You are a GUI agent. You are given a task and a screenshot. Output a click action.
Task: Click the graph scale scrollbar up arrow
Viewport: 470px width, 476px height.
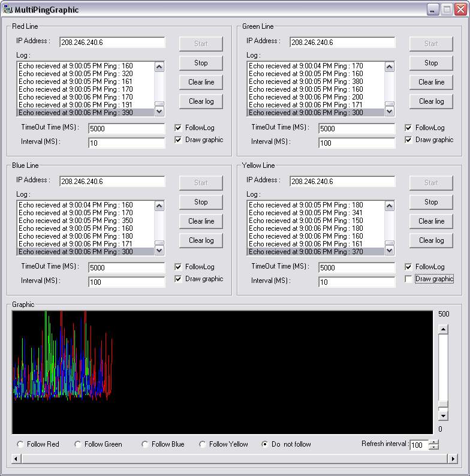(x=443, y=329)
